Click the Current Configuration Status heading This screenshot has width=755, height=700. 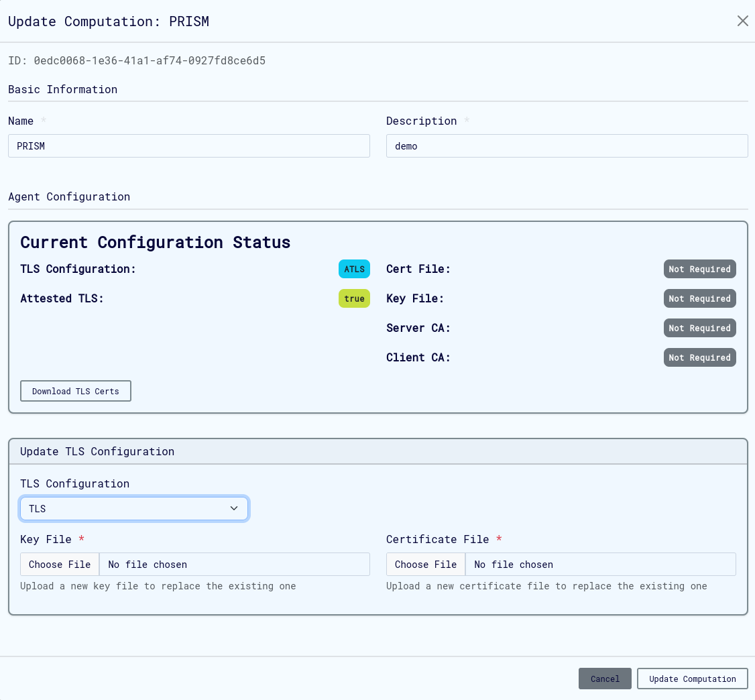coord(155,242)
